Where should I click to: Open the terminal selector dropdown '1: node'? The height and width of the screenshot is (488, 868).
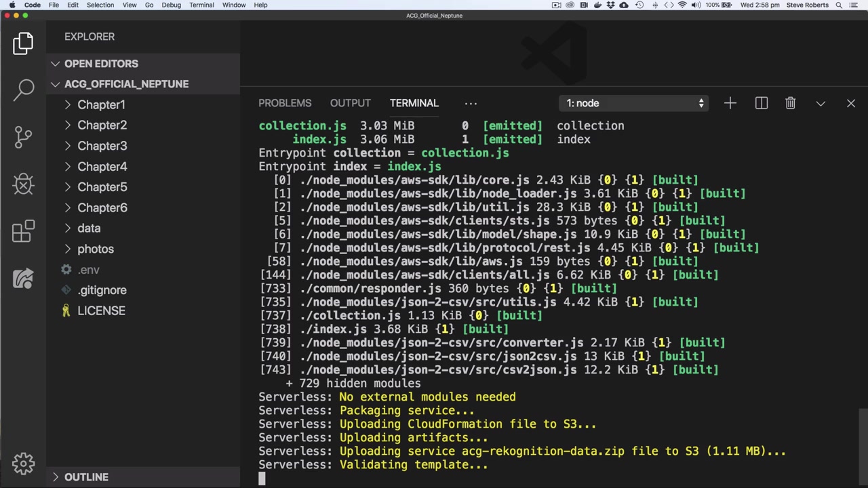(x=635, y=103)
